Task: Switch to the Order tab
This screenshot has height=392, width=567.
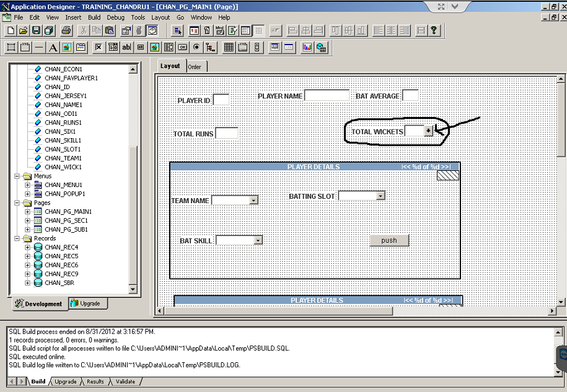Action: [194, 66]
